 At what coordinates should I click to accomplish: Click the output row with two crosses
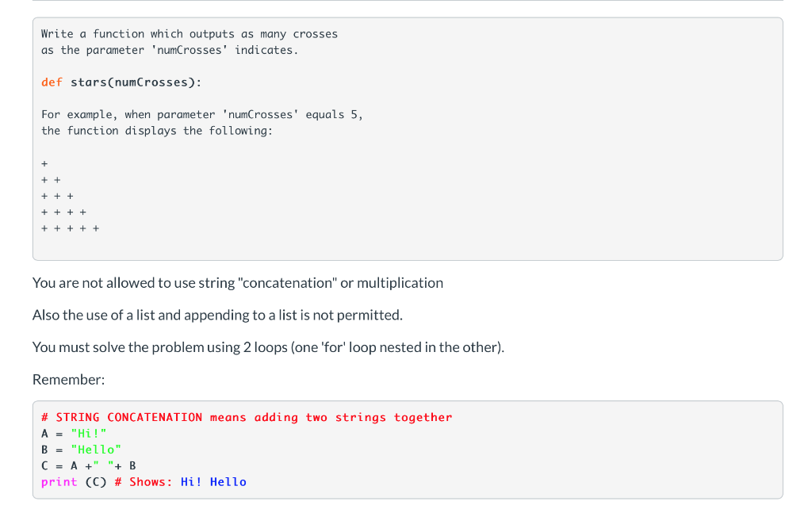(x=51, y=180)
